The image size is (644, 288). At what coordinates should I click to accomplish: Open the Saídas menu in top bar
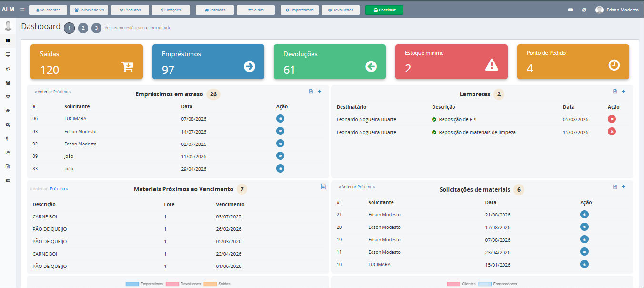coord(256,10)
